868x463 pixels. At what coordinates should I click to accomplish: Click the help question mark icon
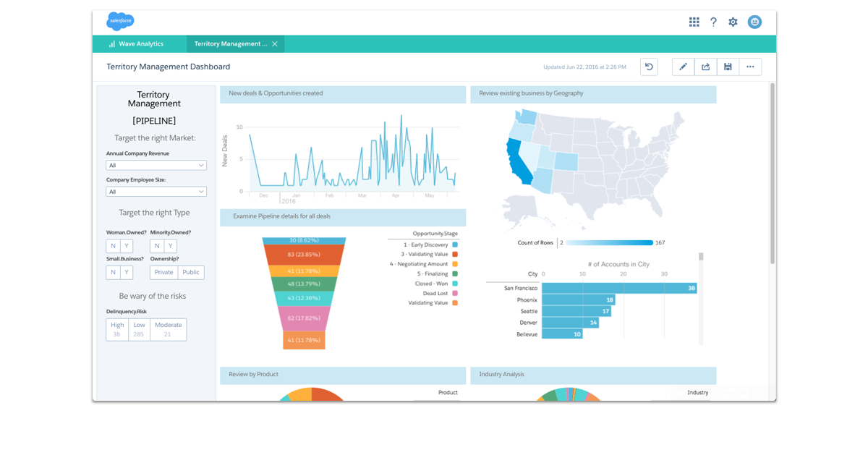pyautogui.click(x=713, y=22)
